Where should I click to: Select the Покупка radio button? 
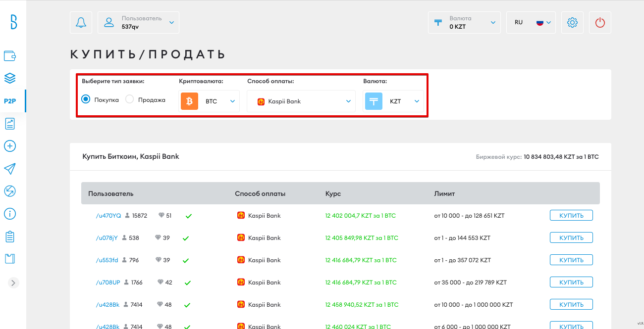tap(86, 99)
